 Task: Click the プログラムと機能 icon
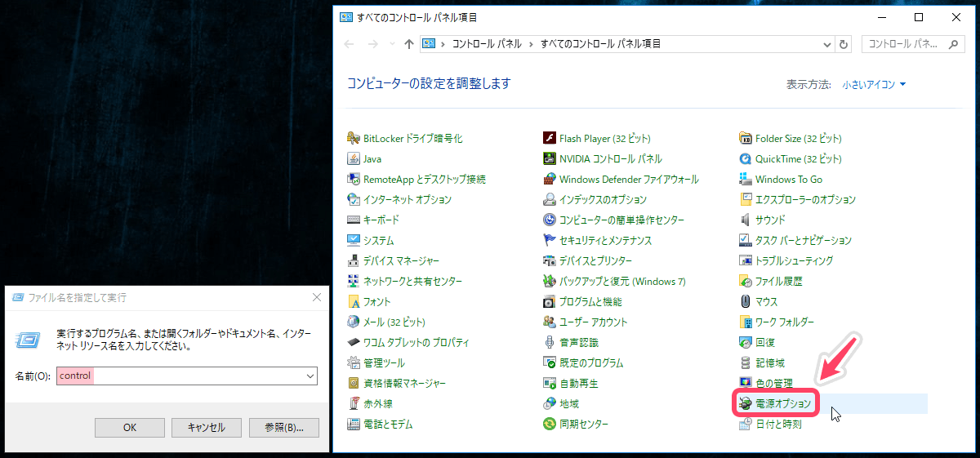(550, 302)
